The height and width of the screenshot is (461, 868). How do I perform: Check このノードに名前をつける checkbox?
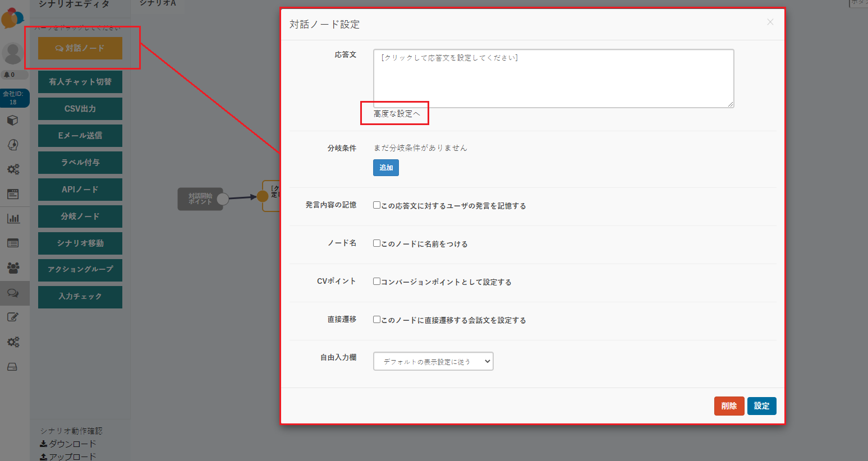pyautogui.click(x=377, y=243)
